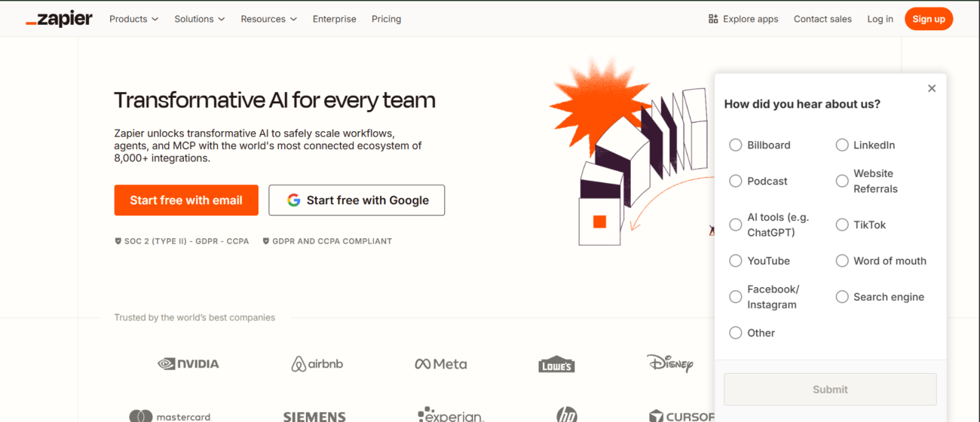The height and width of the screenshot is (422, 980).
Task: Click the Siemens logo
Action: [x=314, y=416]
